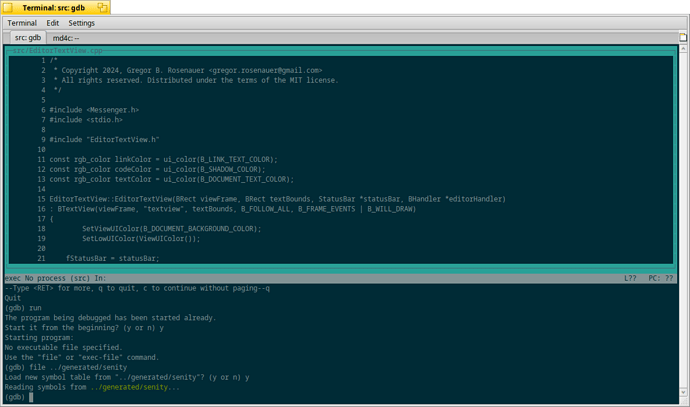The height and width of the screenshot is (407, 690).
Task: Open the Settings menu
Action: [81, 23]
